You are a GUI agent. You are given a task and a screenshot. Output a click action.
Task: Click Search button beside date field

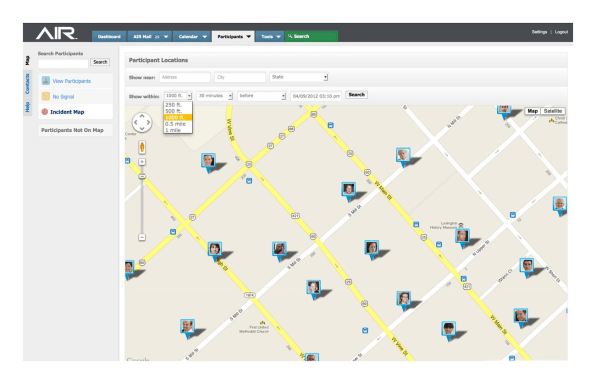point(356,95)
